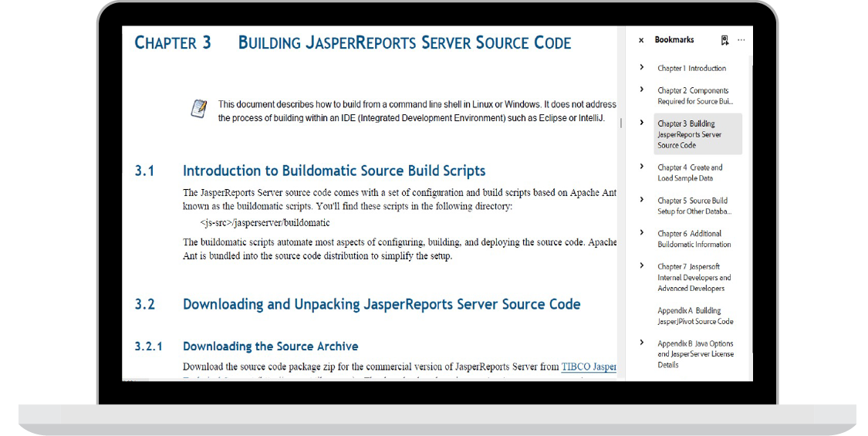This screenshot has width=868, height=436.
Task: Click the add bookmark icon
Action: [x=724, y=40]
